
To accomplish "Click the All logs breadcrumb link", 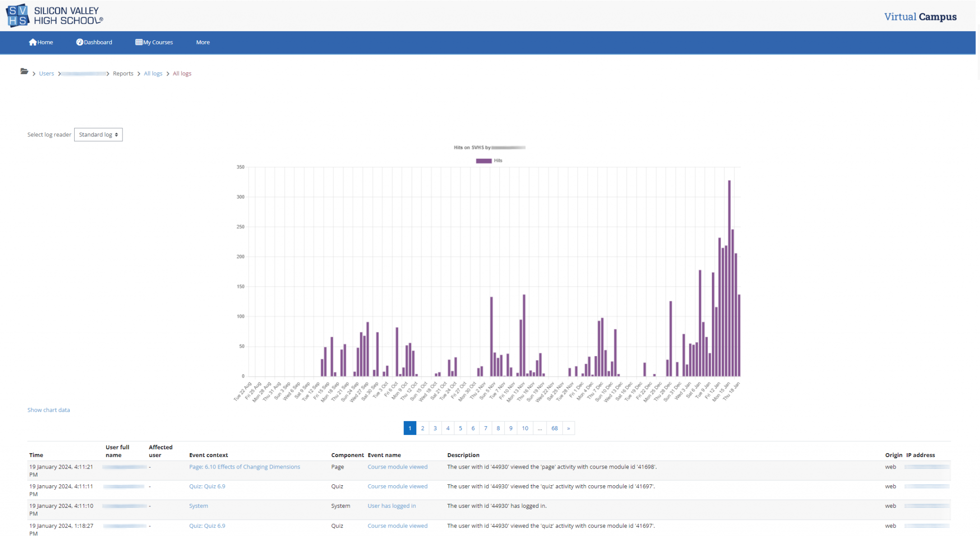I will click(x=153, y=73).
